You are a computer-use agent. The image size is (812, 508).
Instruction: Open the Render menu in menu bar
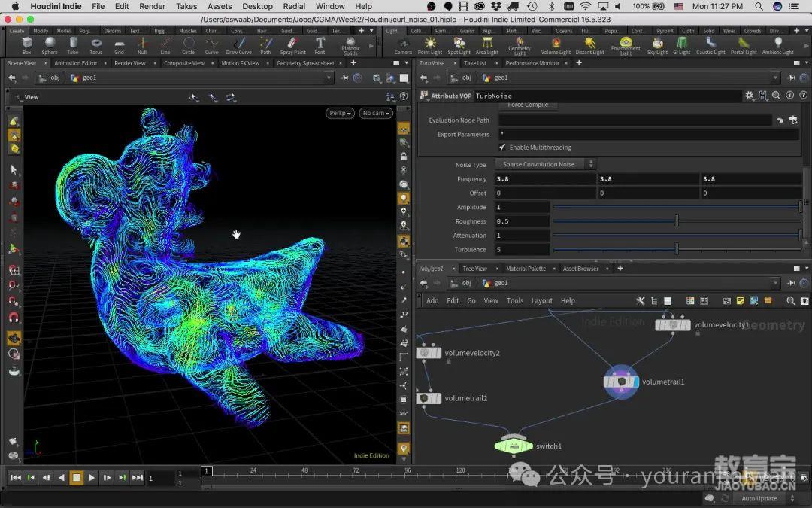pyautogui.click(x=152, y=6)
